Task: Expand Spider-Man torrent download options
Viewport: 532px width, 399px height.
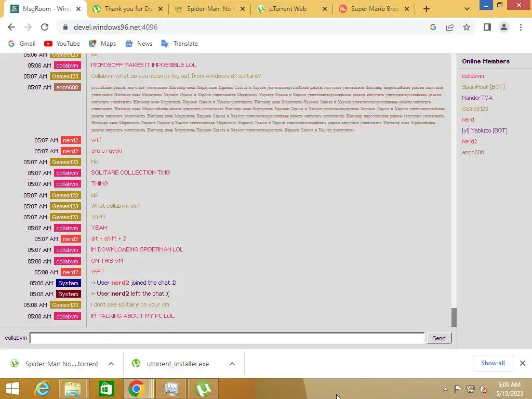Action: pyautogui.click(x=111, y=364)
